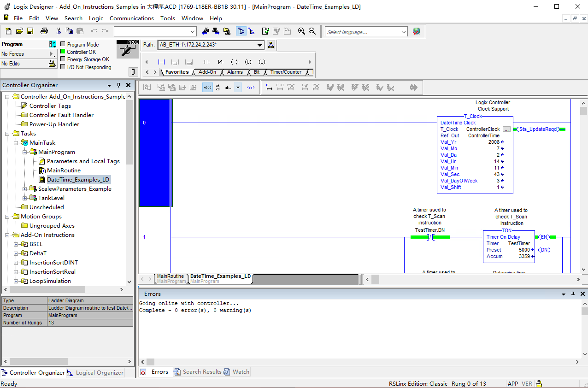
Task: Insert an Examine Off contact
Action: (220, 62)
